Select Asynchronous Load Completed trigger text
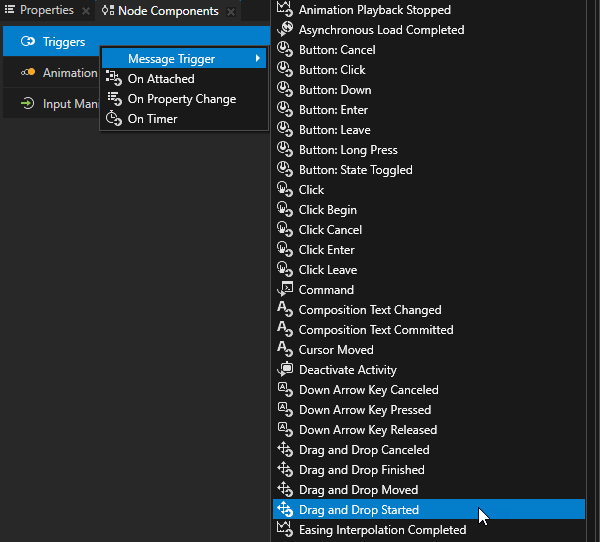Screen dimensions: 600x542 (382, 29)
